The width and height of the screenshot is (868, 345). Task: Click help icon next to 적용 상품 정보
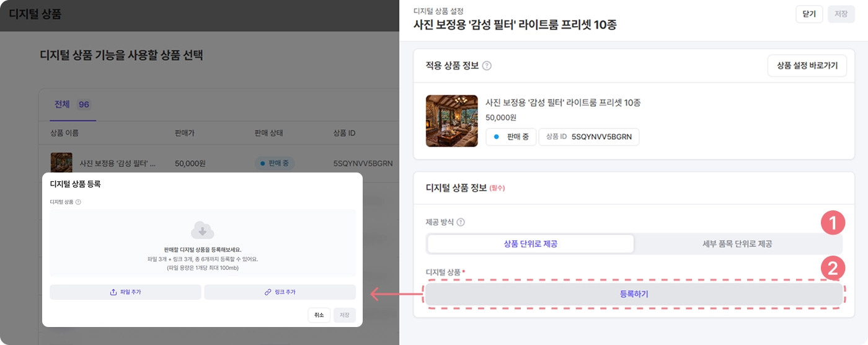click(x=487, y=66)
